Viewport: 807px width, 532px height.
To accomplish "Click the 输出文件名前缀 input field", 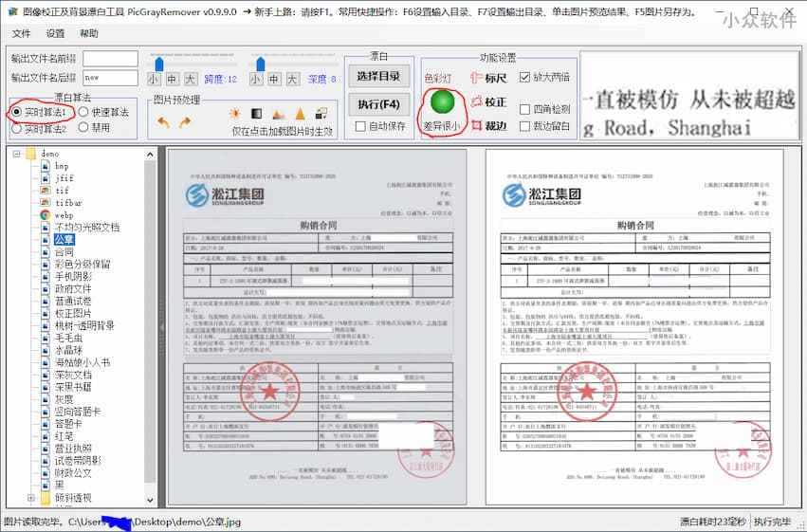I will point(110,59).
